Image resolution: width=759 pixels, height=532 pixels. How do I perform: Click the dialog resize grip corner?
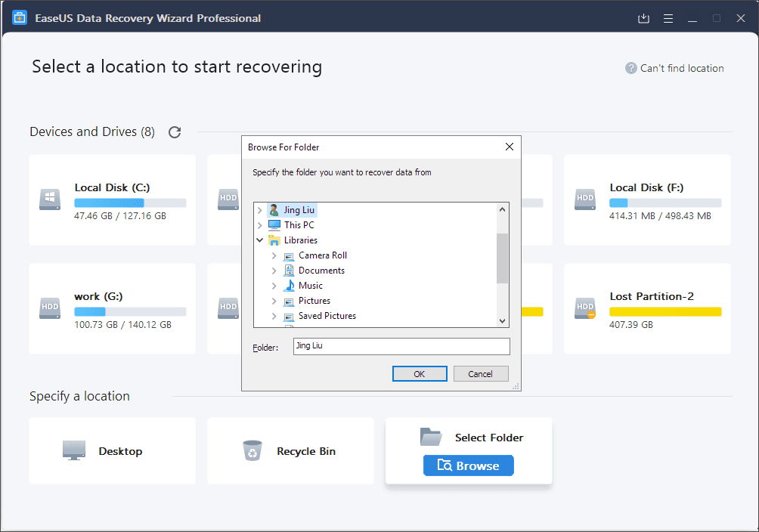(516, 386)
